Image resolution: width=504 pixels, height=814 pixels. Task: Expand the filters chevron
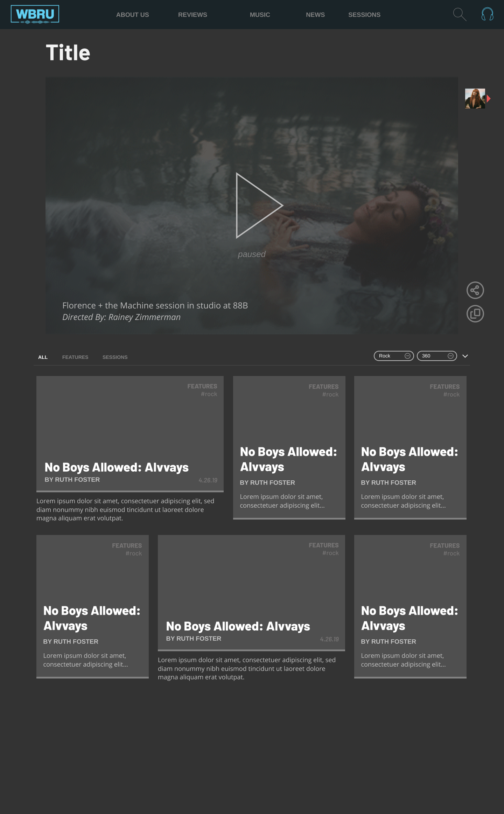pyautogui.click(x=465, y=356)
